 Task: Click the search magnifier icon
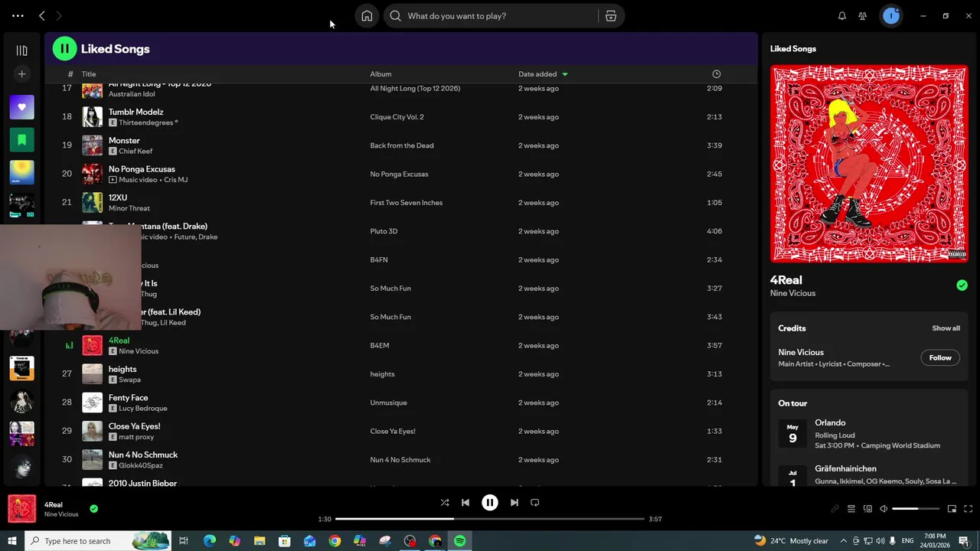click(x=395, y=16)
